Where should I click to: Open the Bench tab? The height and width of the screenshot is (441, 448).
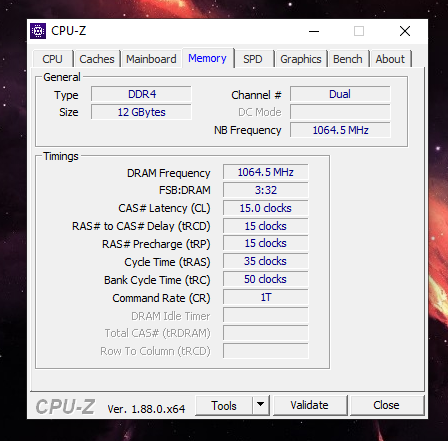click(348, 59)
